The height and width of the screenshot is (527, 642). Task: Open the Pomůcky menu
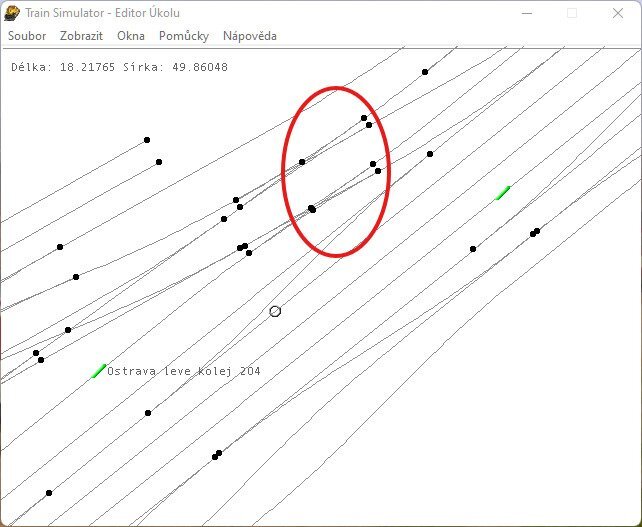(184, 36)
